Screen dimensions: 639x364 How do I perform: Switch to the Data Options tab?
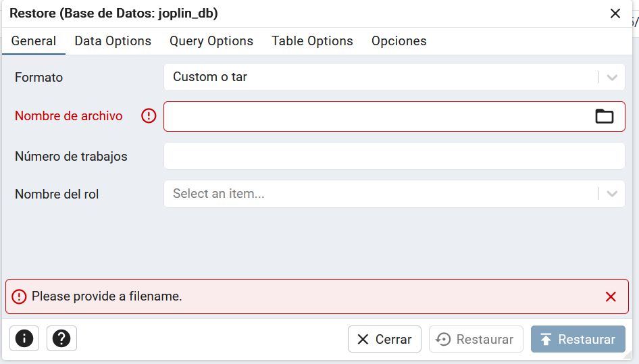point(113,41)
